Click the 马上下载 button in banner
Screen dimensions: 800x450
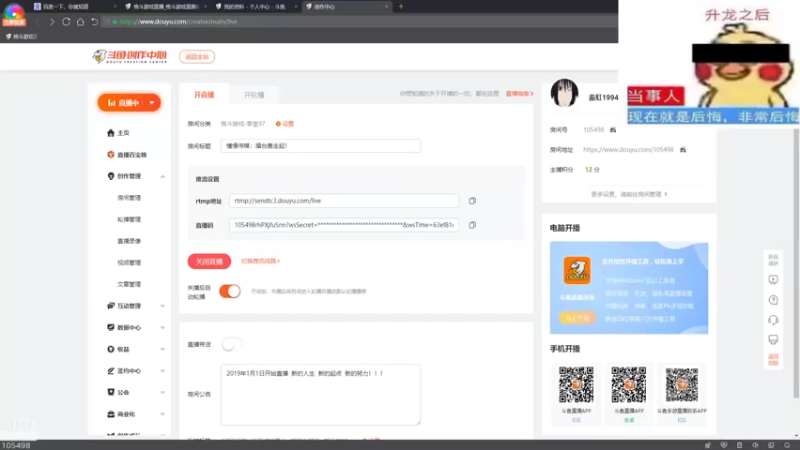click(577, 318)
